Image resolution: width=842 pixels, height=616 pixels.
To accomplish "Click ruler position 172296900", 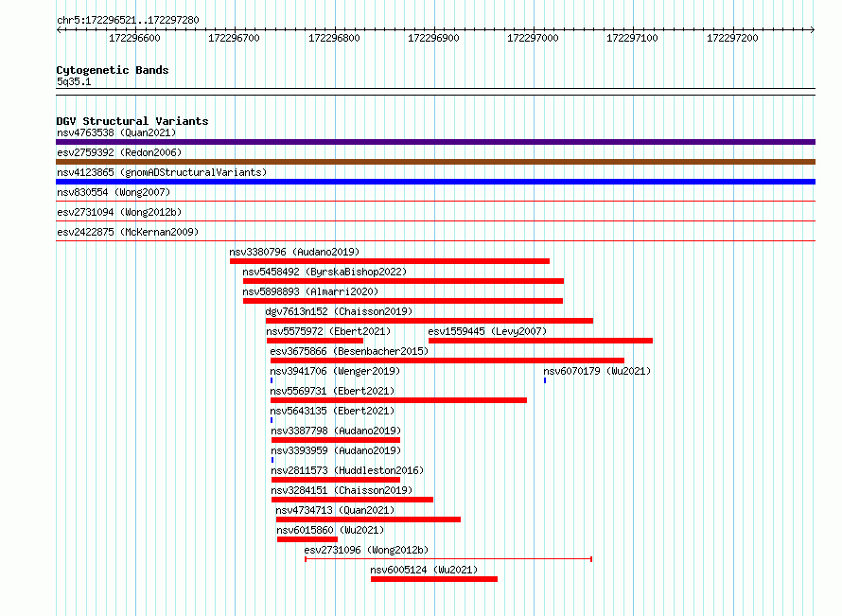I will tap(434, 38).
